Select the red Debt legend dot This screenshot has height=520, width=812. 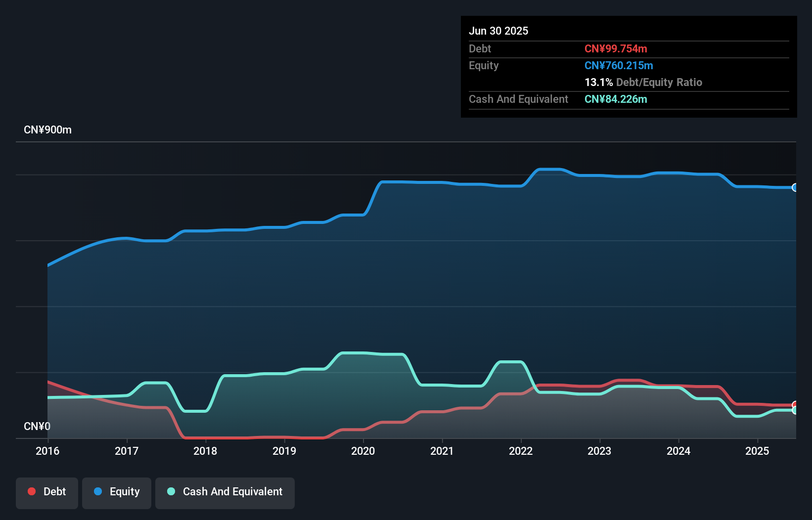32,491
